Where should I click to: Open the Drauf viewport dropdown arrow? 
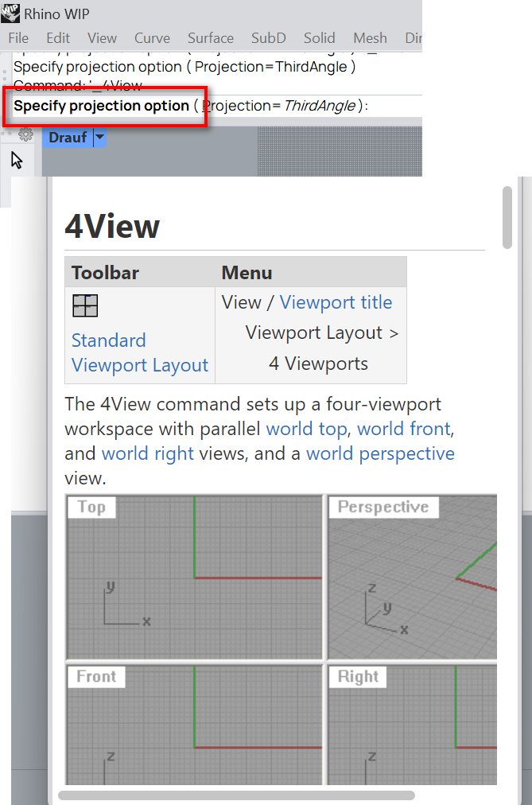pos(100,138)
